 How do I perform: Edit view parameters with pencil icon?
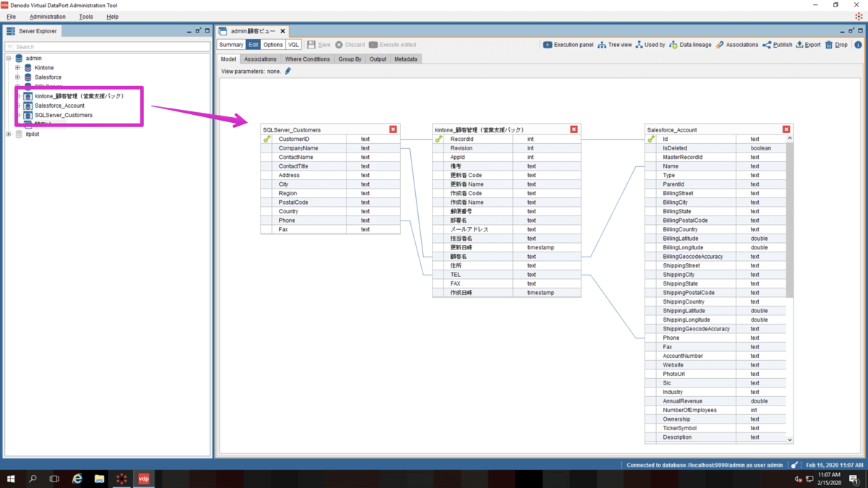tap(288, 72)
